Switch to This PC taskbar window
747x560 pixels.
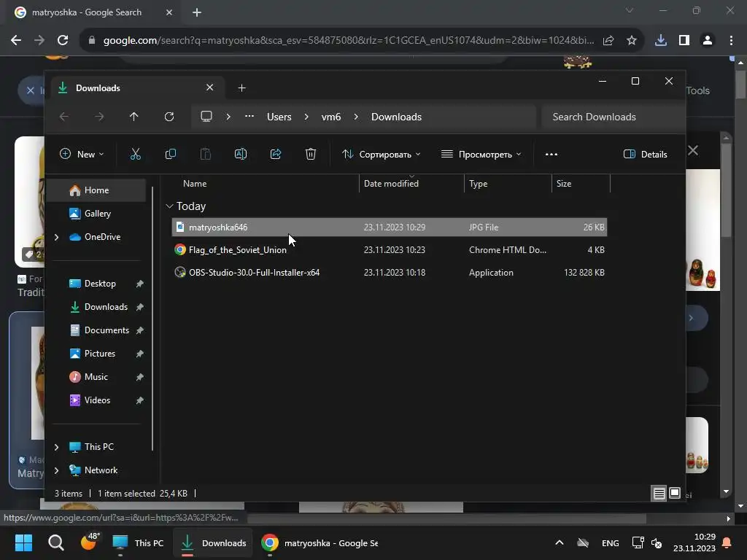pos(138,543)
